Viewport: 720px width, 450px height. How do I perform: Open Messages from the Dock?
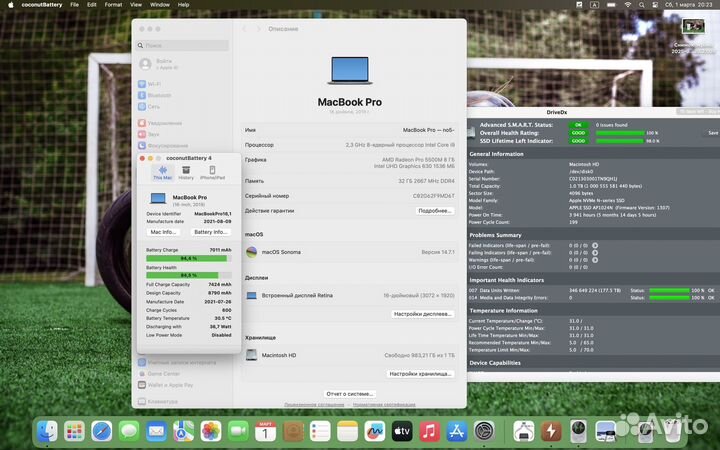129,431
